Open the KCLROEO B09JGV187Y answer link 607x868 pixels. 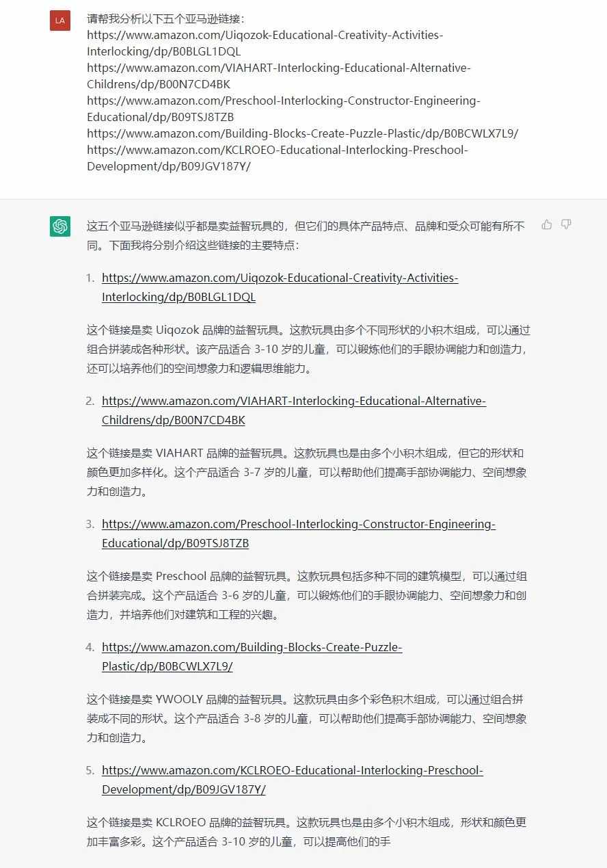(293, 780)
